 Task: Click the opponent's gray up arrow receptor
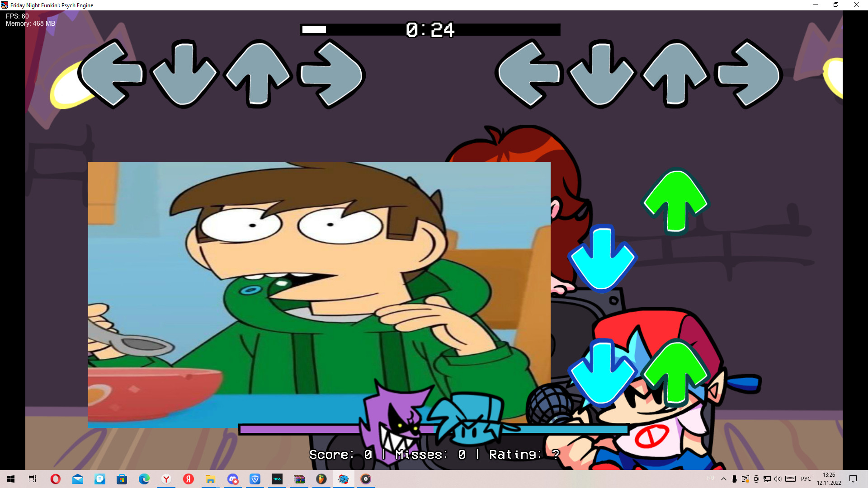click(258, 74)
